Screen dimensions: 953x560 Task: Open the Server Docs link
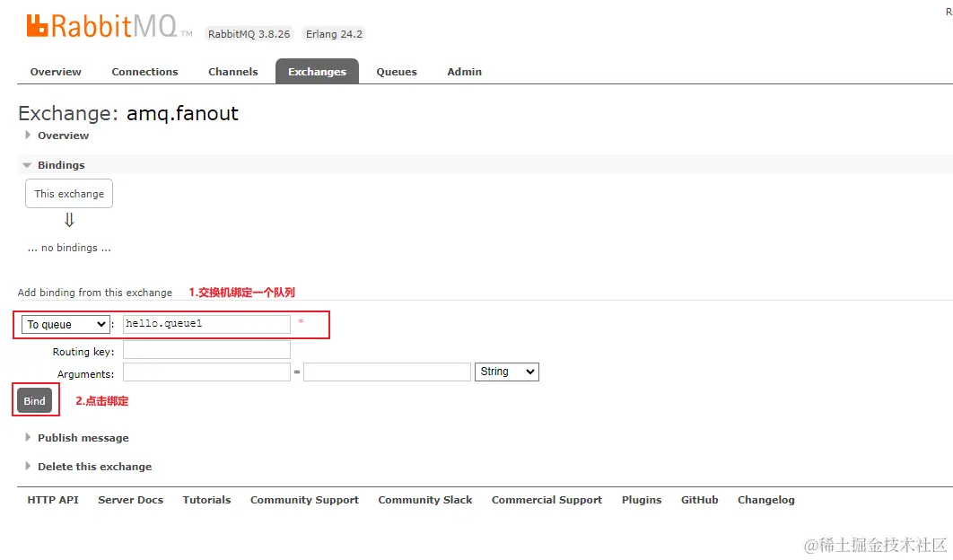coord(131,500)
